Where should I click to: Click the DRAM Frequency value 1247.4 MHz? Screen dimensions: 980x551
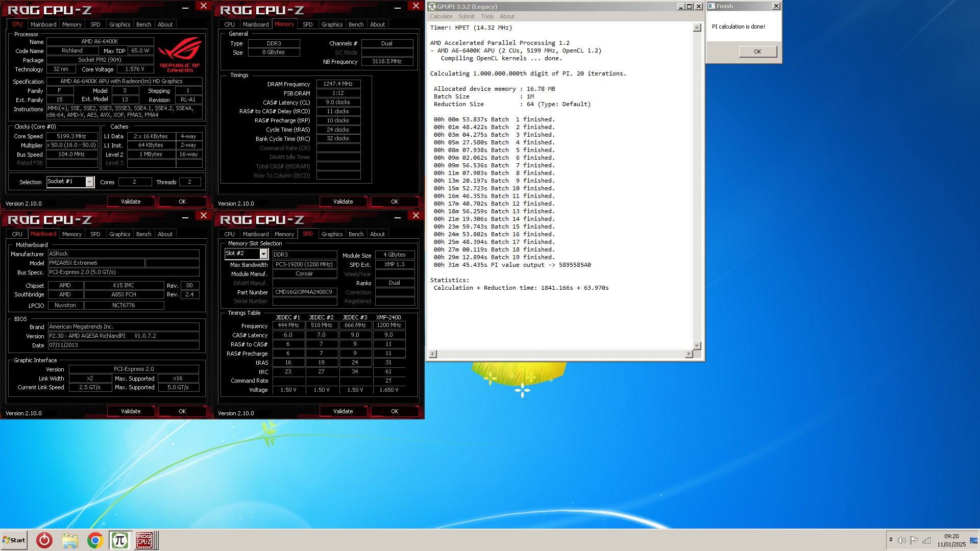coord(338,84)
